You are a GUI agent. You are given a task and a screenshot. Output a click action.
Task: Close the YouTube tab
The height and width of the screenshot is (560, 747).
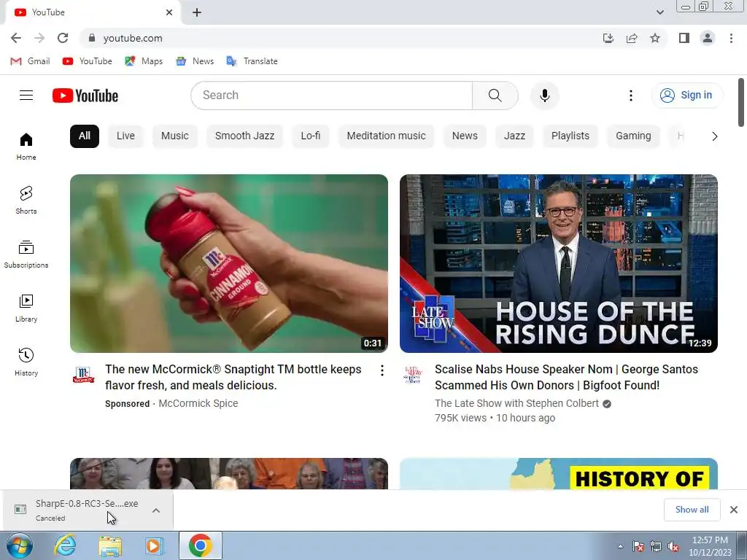[x=169, y=12]
